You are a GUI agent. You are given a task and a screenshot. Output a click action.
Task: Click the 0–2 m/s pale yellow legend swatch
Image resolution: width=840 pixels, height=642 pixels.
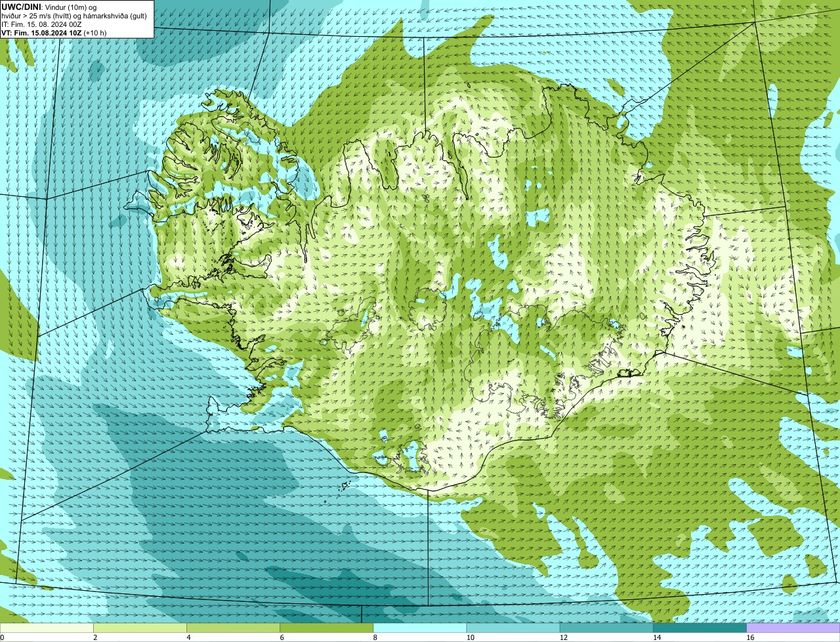tap(47, 628)
